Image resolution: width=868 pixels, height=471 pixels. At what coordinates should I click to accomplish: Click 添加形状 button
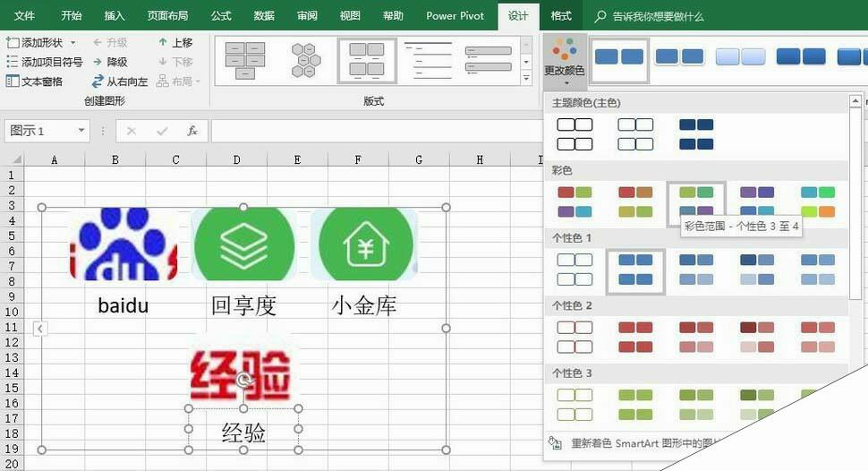point(35,43)
